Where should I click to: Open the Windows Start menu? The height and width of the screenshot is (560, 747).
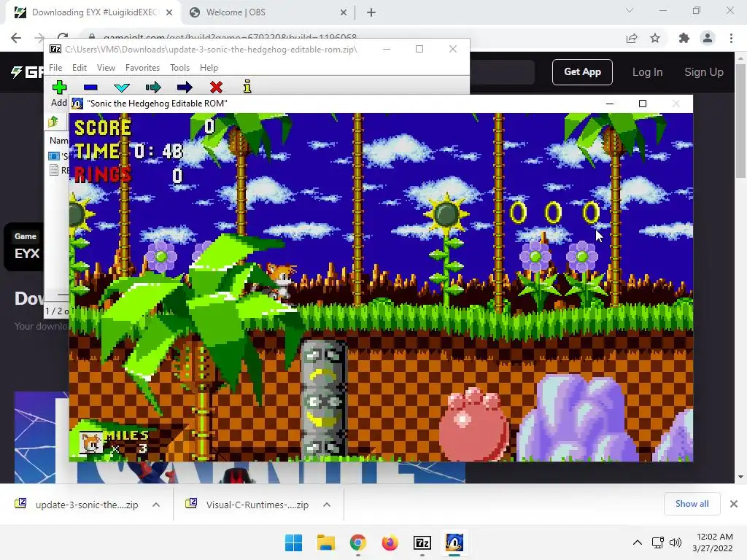(293, 542)
